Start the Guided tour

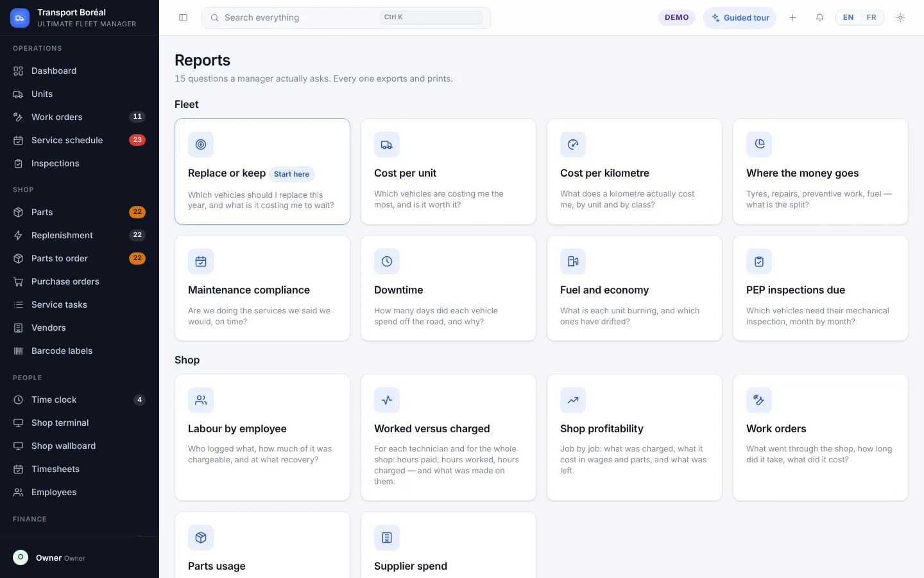pyautogui.click(x=740, y=18)
